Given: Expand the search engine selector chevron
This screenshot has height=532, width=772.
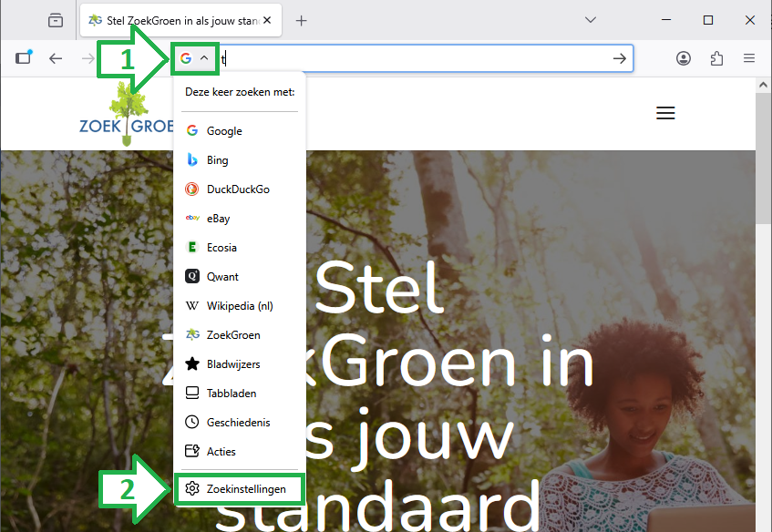Looking at the screenshot, I should coord(204,58).
